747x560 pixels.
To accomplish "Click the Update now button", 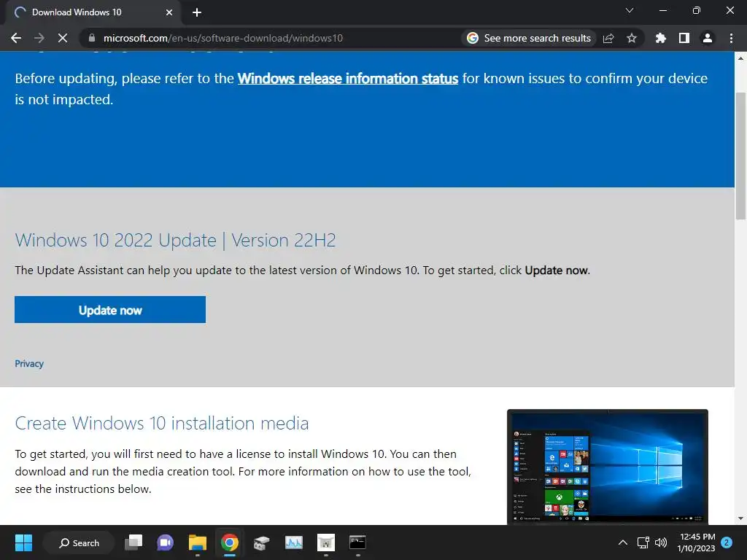I will tap(110, 309).
